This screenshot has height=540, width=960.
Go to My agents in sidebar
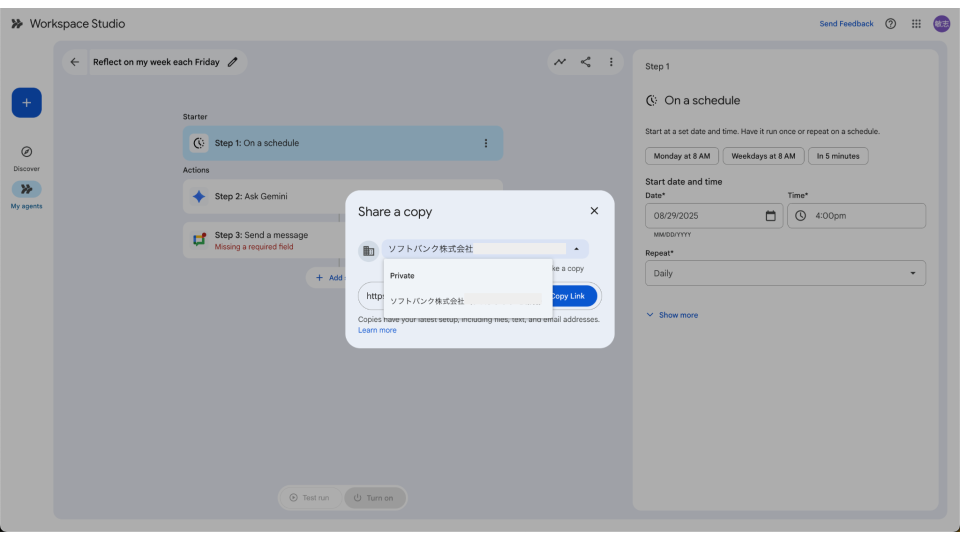tap(26, 190)
